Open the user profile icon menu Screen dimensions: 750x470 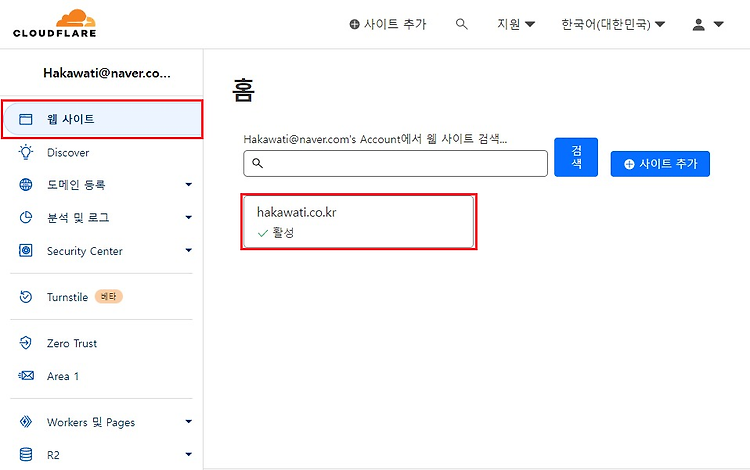698,24
